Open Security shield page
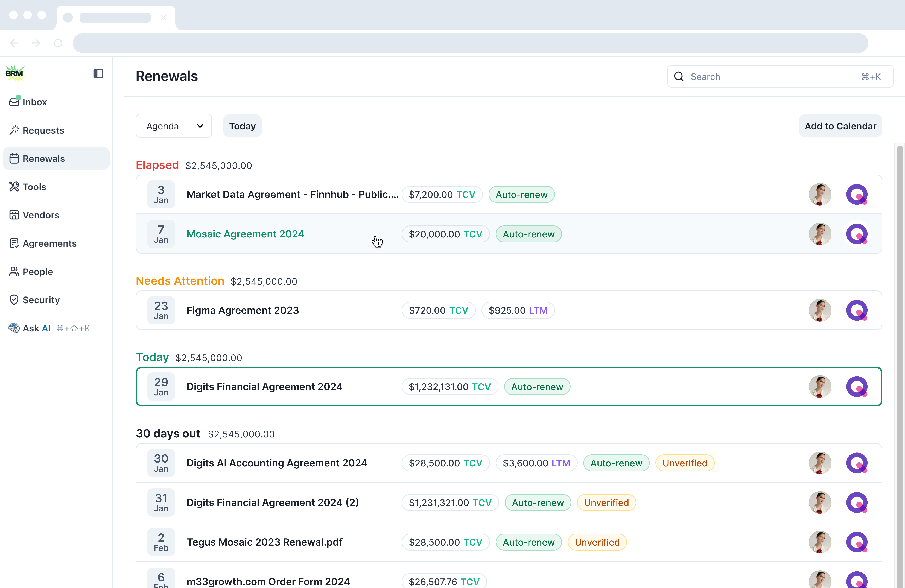The height and width of the screenshot is (588, 905). pos(14,299)
